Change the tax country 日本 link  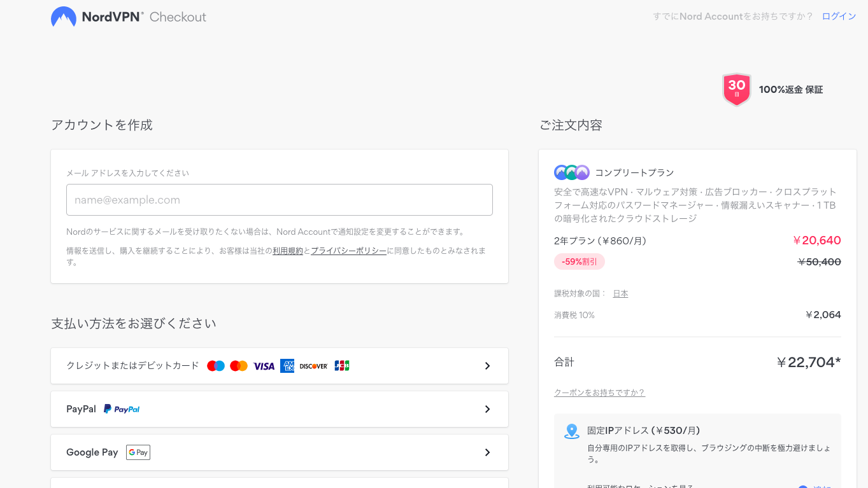[x=620, y=293]
